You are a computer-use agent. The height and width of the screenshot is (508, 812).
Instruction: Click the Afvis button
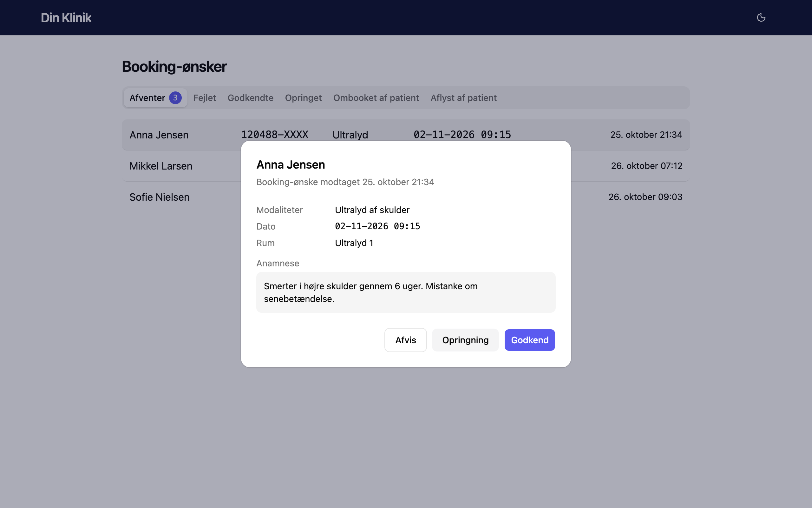click(405, 340)
